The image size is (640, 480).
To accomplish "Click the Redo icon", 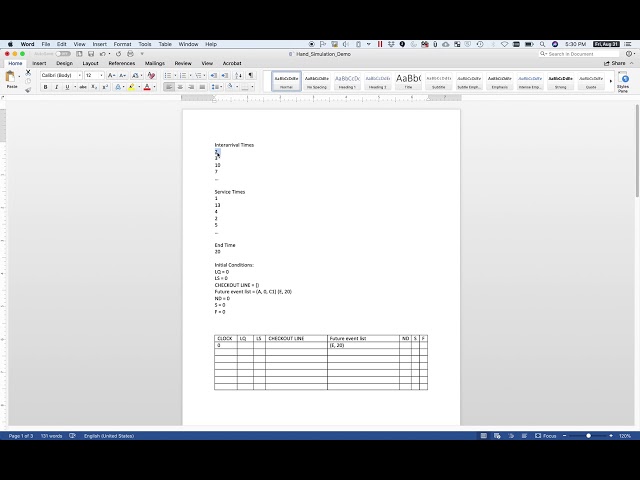I will click(x=118, y=54).
